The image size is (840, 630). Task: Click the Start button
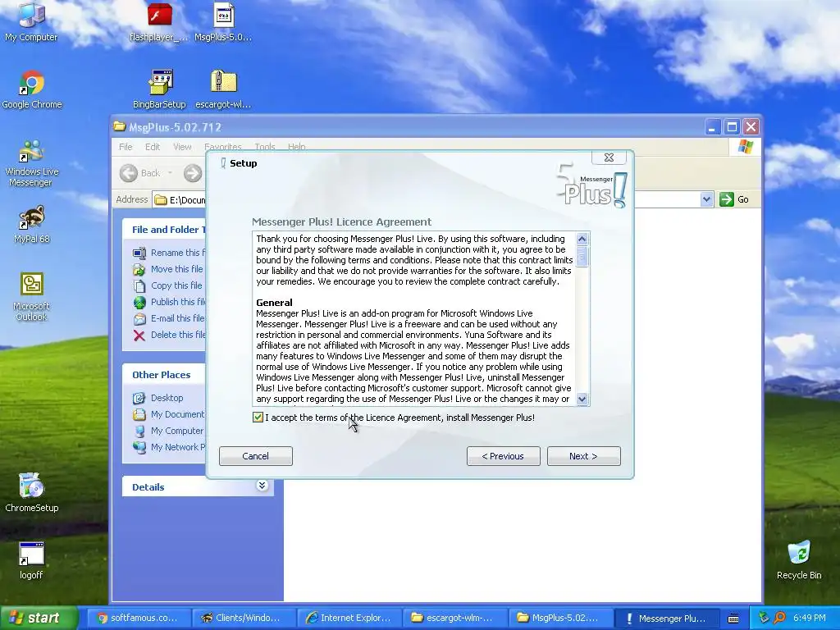pyautogui.click(x=39, y=618)
